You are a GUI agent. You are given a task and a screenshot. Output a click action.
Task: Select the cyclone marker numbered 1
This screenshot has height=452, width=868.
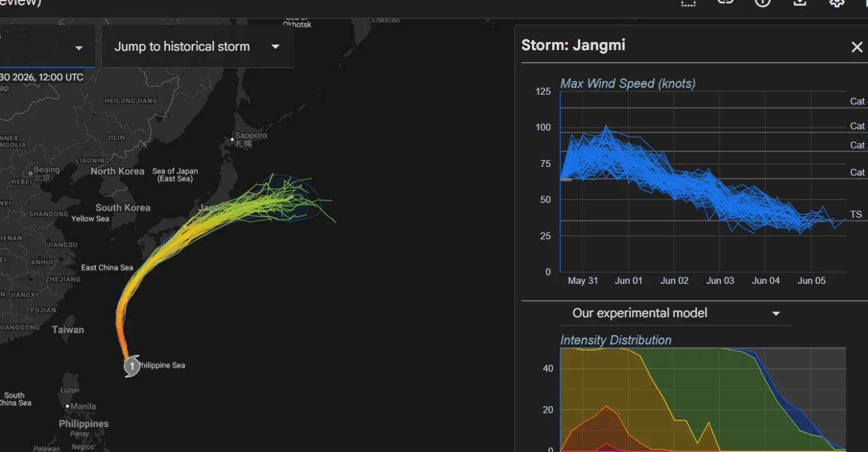click(x=132, y=366)
